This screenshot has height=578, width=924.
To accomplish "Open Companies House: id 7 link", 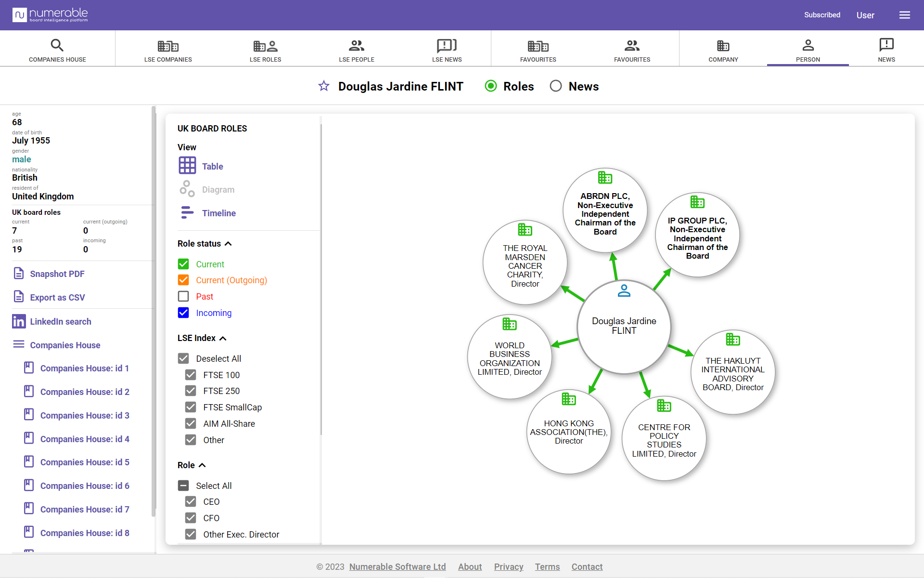I will (x=85, y=509).
